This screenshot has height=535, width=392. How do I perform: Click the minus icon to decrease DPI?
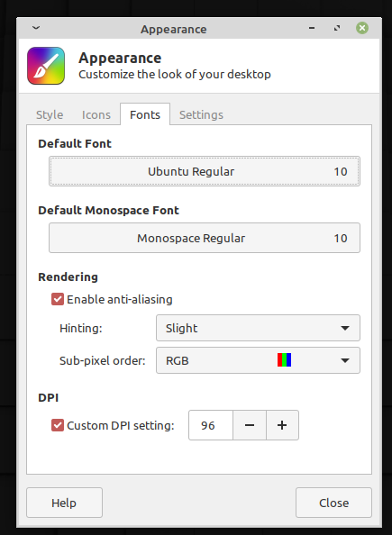point(250,425)
